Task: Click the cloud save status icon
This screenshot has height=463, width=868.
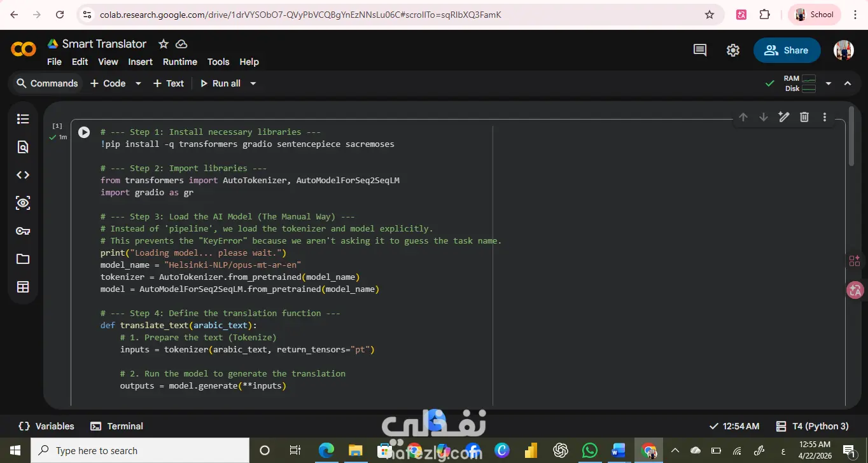Action: click(181, 44)
